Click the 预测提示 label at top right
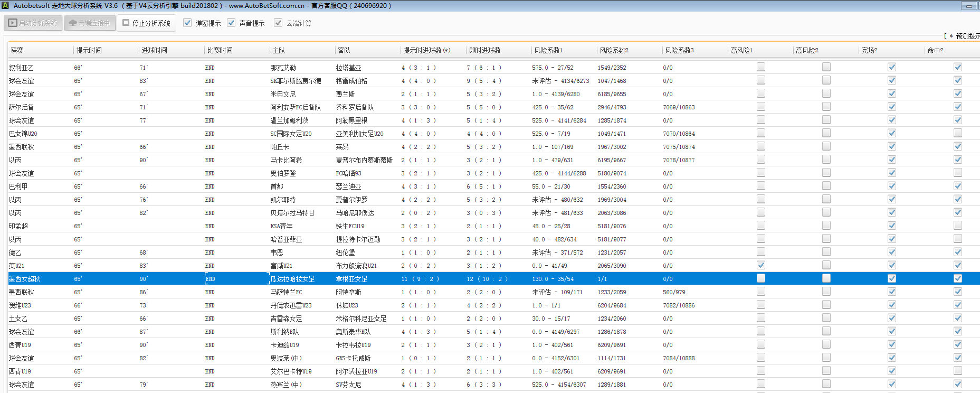The image size is (980, 393). click(967, 36)
